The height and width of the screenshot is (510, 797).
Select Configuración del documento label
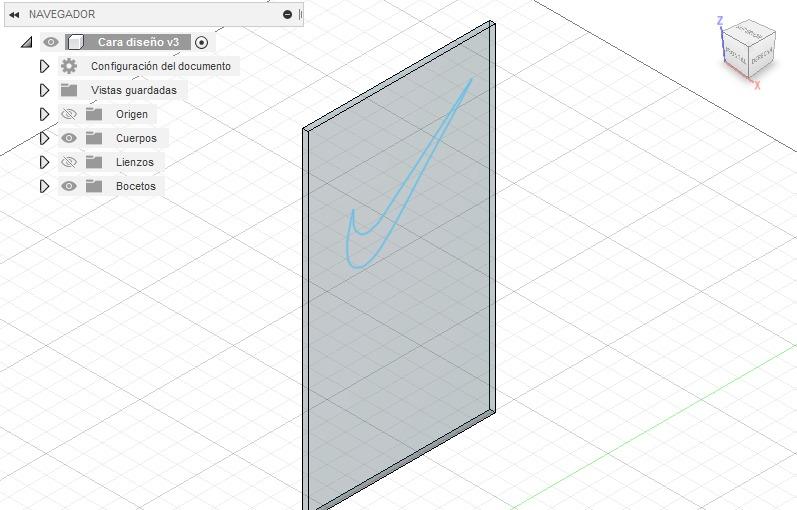pyautogui.click(x=161, y=66)
